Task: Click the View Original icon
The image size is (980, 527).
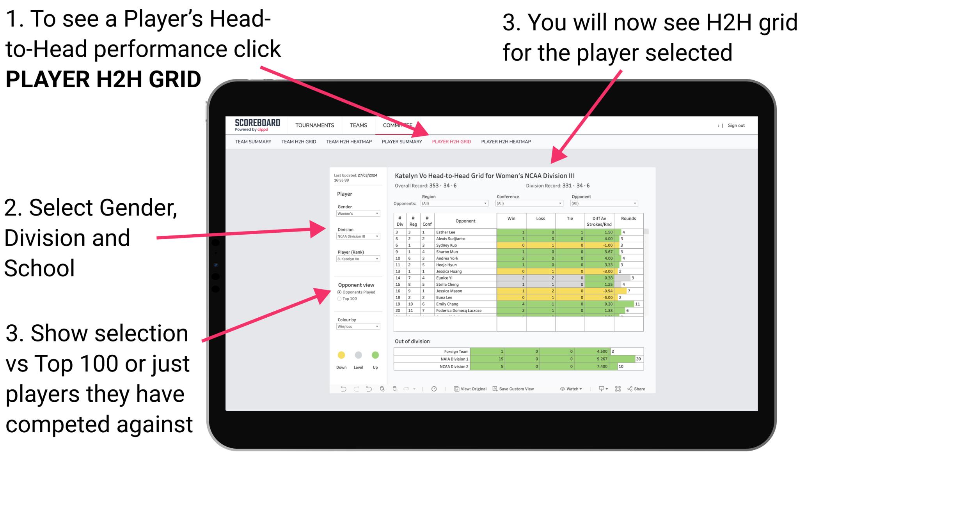Action: (456, 389)
